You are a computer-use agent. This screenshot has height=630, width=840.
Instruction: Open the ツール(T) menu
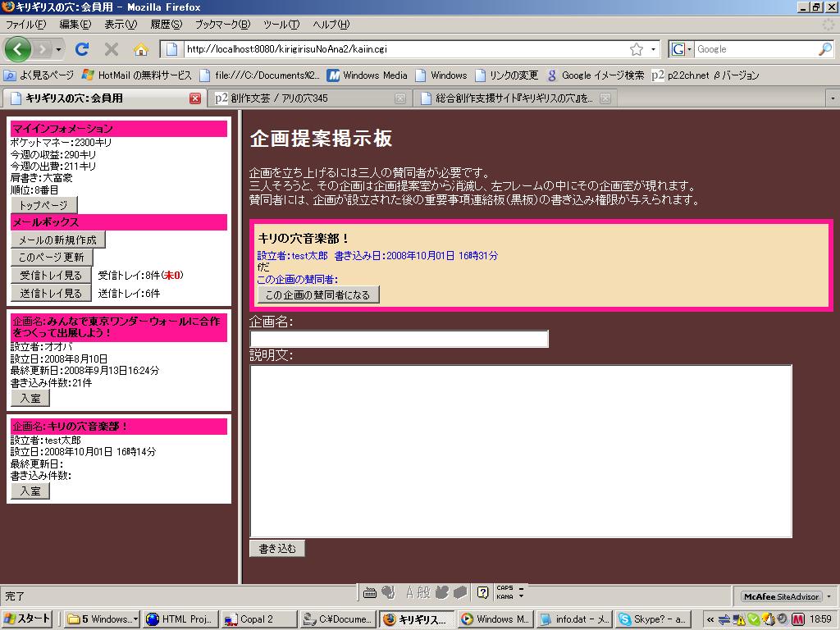click(x=282, y=25)
